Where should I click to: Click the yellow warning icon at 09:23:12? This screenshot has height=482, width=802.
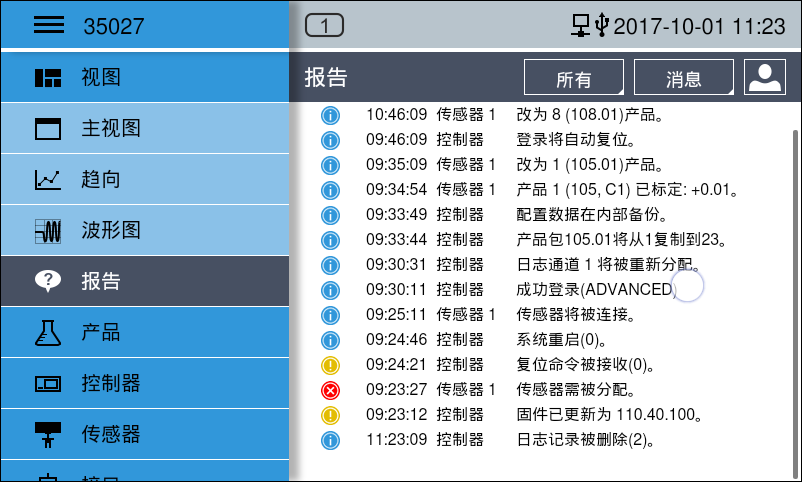pos(330,415)
